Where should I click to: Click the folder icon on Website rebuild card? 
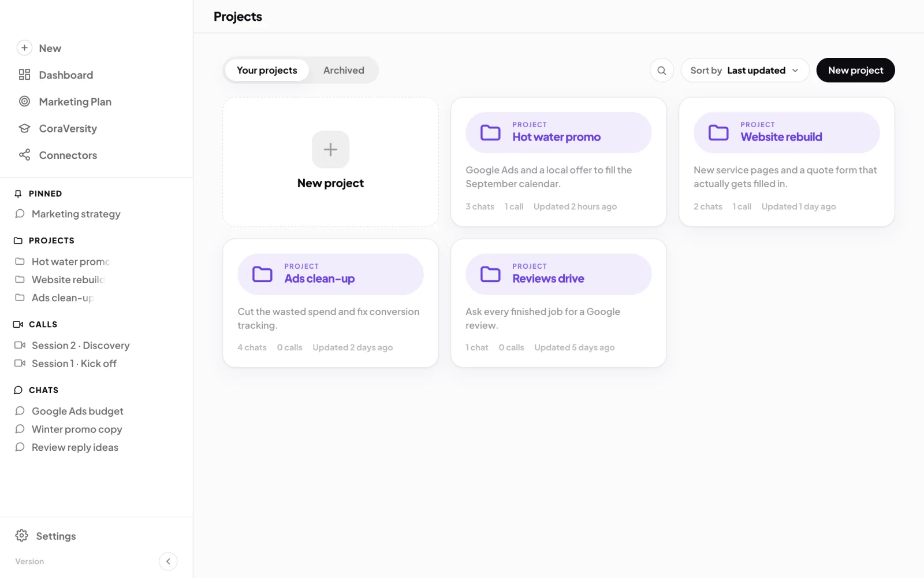coord(718,132)
